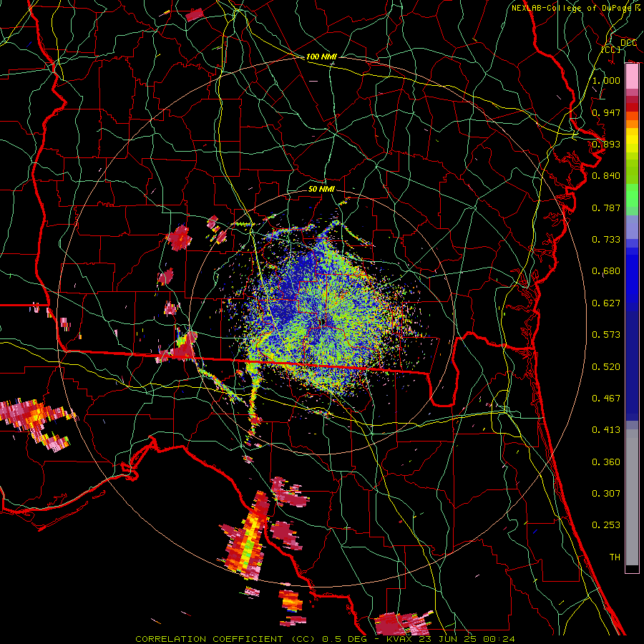Click the 0.893 legend value
The height and width of the screenshot is (644, 644).
(x=606, y=144)
